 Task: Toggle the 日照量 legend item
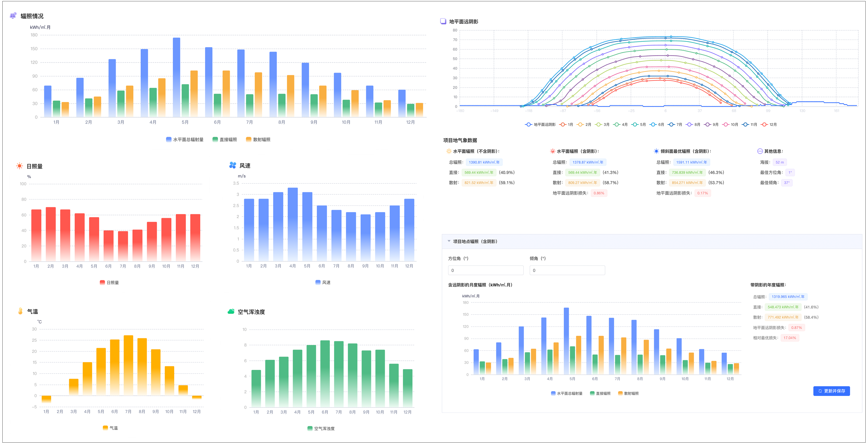click(109, 283)
